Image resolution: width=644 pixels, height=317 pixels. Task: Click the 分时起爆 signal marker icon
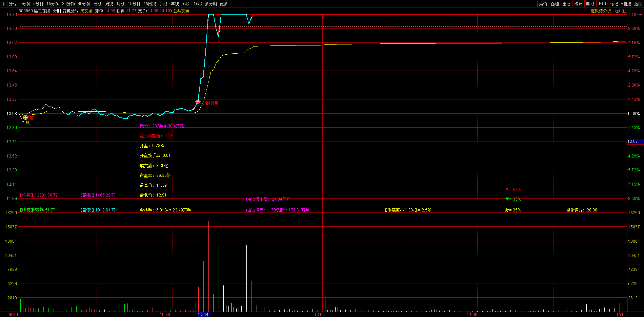click(x=198, y=102)
